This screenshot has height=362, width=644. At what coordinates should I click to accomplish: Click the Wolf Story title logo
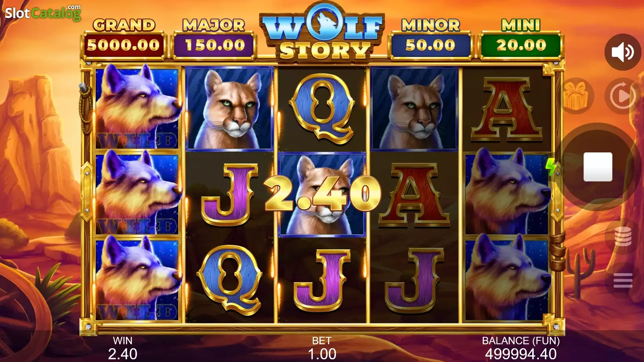click(323, 32)
